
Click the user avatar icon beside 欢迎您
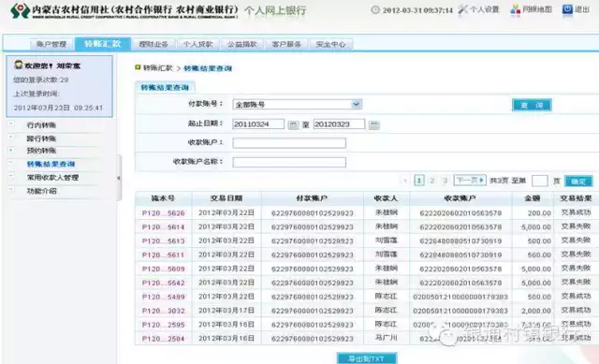pyautogui.click(x=19, y=65)
